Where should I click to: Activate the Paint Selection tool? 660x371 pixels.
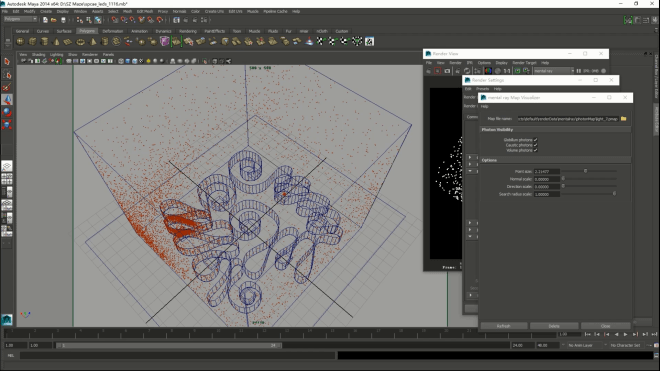[7, 87]
